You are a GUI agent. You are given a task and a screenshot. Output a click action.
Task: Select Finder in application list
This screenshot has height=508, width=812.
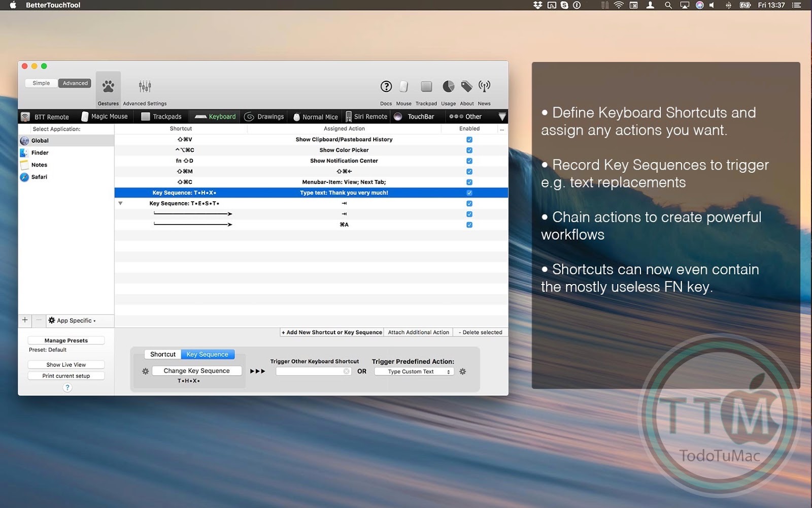pos(66,153)
